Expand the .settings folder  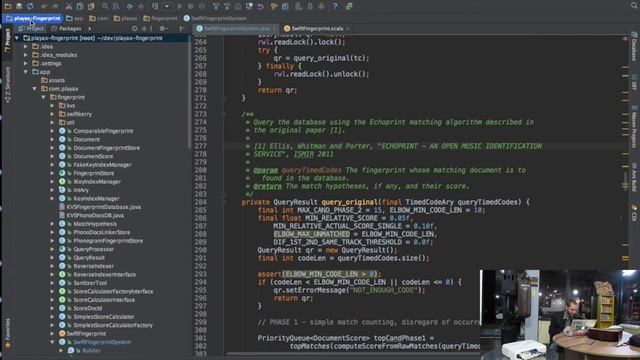(x=26, y=64)
